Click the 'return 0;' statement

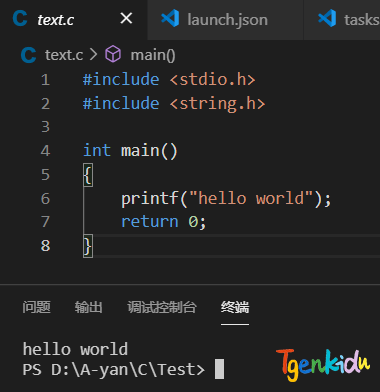(164, 222)
